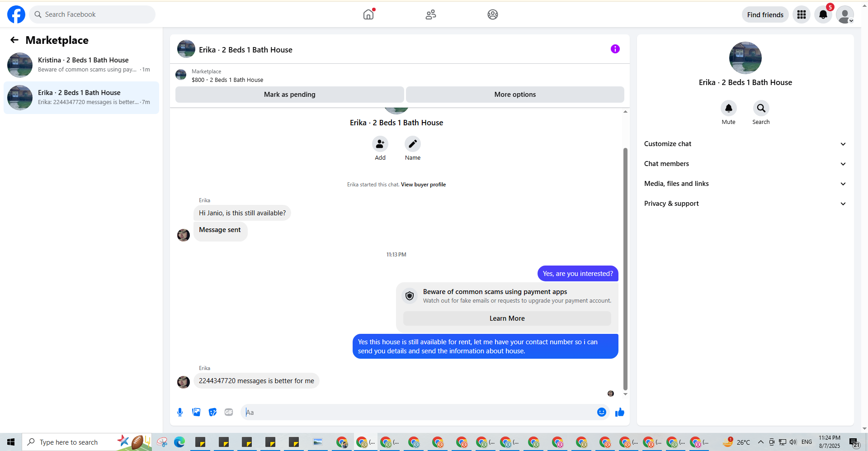Open the Kristina 2 Beds 1 Bath conversation
Viewport: 868px width, 451px height.
(x=81, y=65)
